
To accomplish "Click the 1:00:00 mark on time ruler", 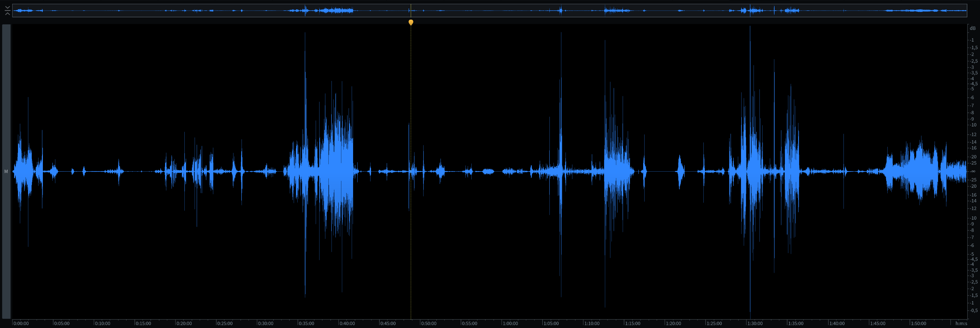I will 510,324.
